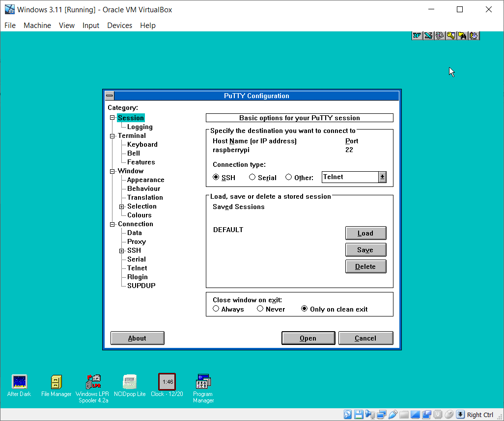Viewport: 504px width, 421px height.
Task: Choose Never for close window on exit
Action: 260,309
